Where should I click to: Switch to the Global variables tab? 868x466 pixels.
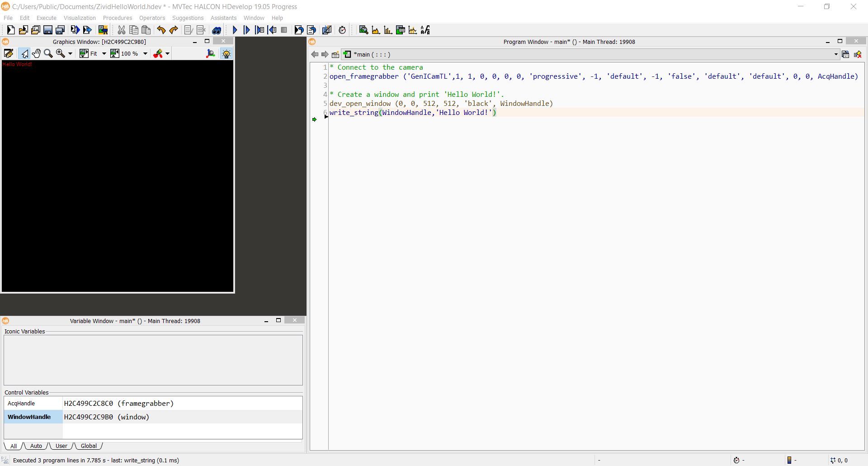[x=89, y=446]
